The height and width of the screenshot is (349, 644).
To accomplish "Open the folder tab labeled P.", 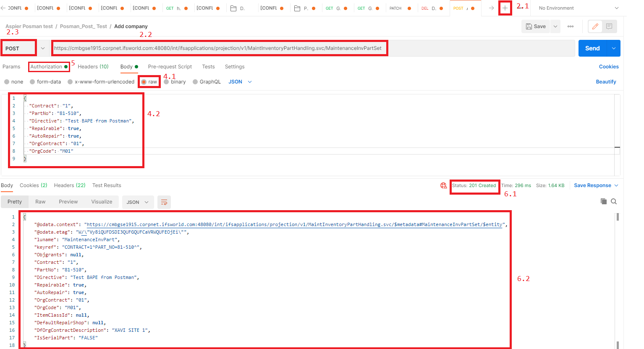I will tap(301, 8).
